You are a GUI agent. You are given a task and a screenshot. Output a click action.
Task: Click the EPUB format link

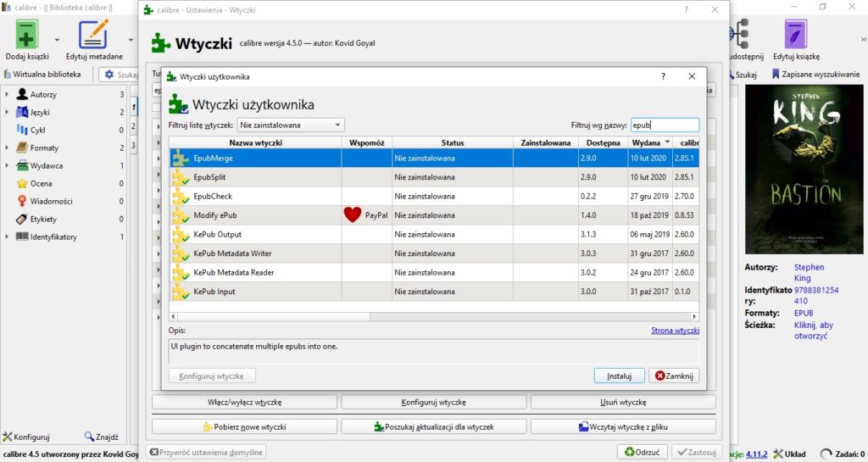(x=804, y=313)
